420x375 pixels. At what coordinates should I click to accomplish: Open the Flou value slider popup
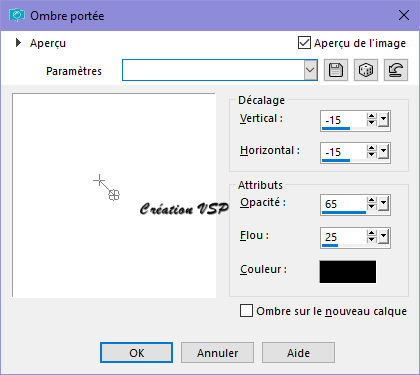pos(383,237)
